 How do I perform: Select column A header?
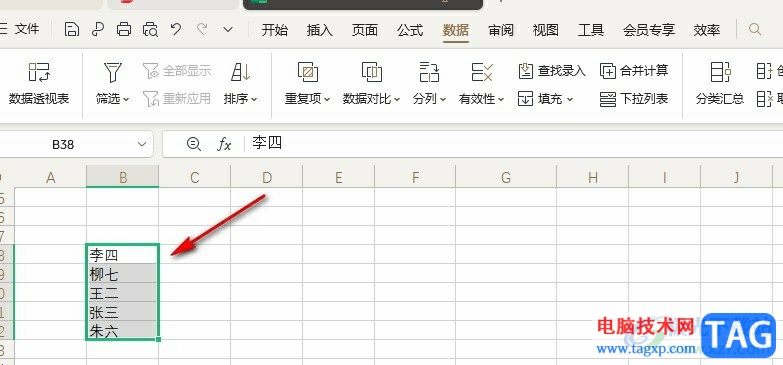[50, 177]
